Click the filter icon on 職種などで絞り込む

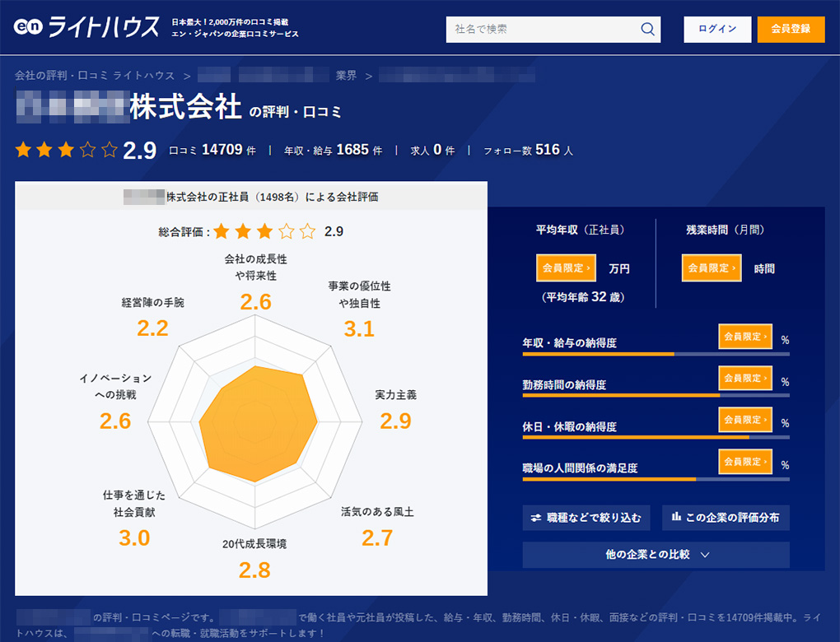point(535,518)
